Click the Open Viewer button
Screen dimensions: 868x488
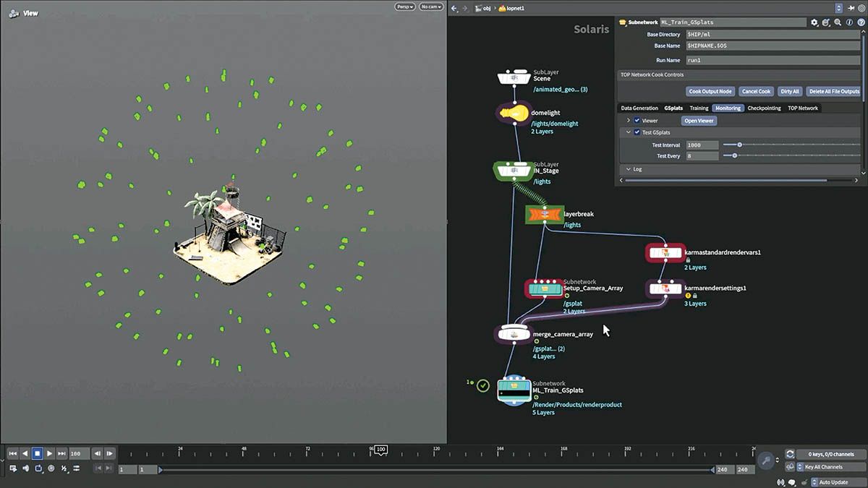pos(699,121)
